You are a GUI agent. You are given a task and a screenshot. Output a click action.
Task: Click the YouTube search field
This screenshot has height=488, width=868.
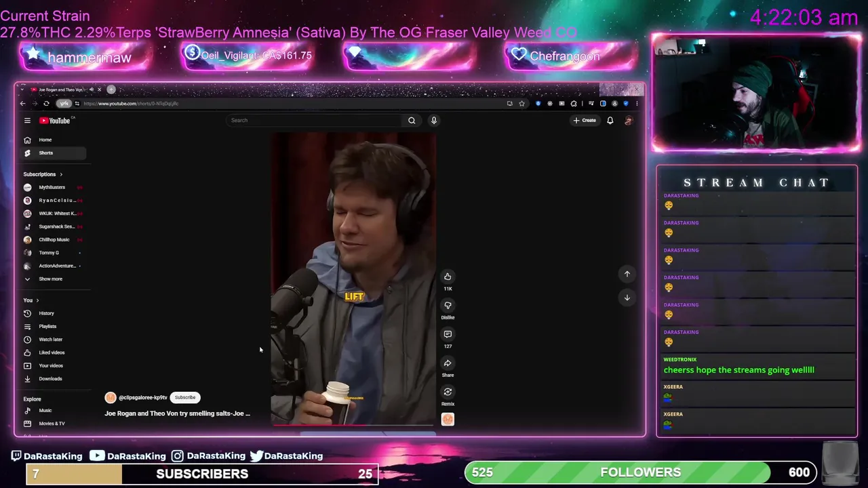pos(315,121)
